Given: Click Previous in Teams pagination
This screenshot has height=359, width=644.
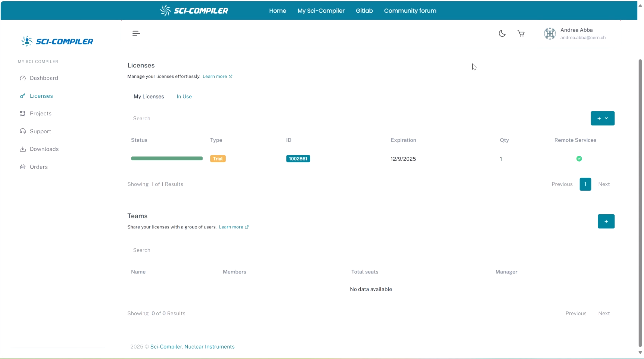Looking at the screenshot, I should point(576,313).
